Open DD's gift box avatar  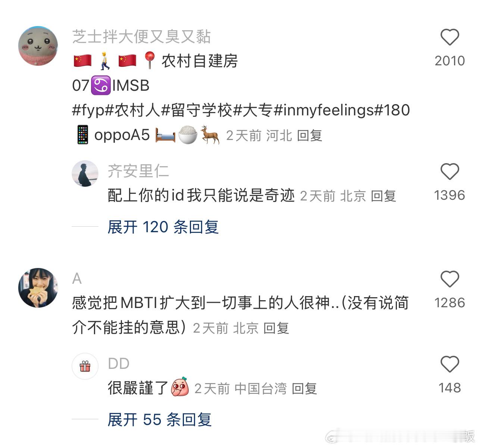(85, 366)
